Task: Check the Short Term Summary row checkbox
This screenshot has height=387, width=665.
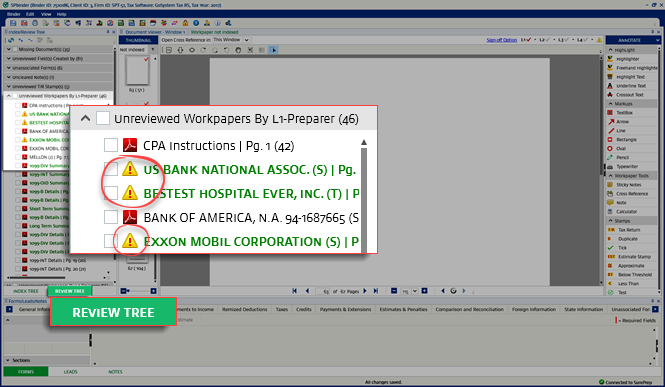Action: 18,209
